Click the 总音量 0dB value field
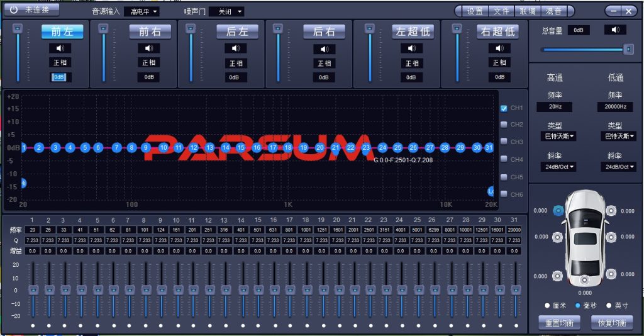 pos(579,30)
